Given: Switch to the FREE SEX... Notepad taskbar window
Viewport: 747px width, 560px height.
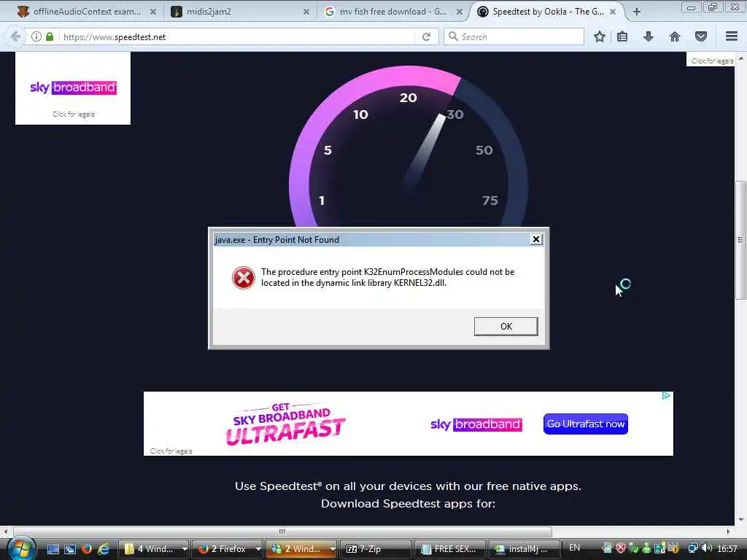Looking at the screenshot, I should (449, 548).
